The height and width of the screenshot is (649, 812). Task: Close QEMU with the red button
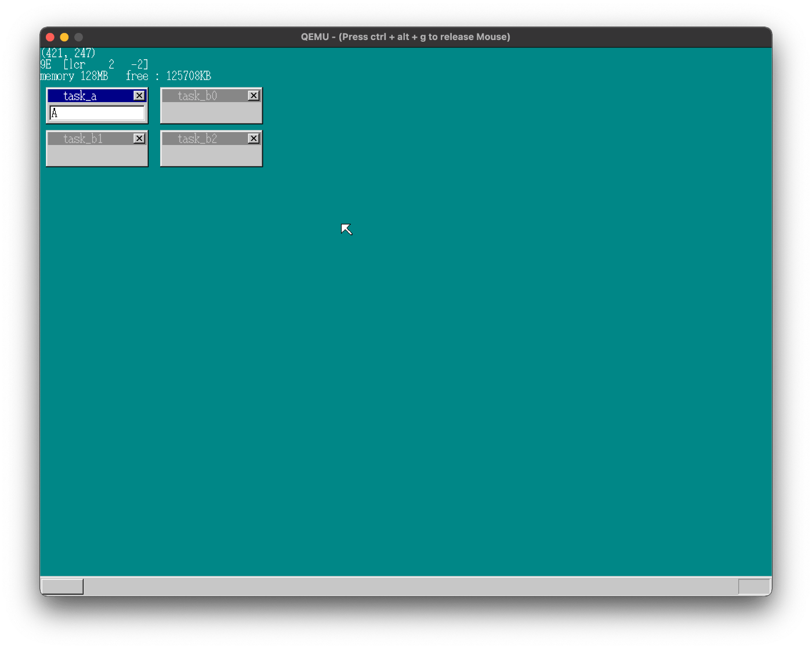(x=50, y=37)
